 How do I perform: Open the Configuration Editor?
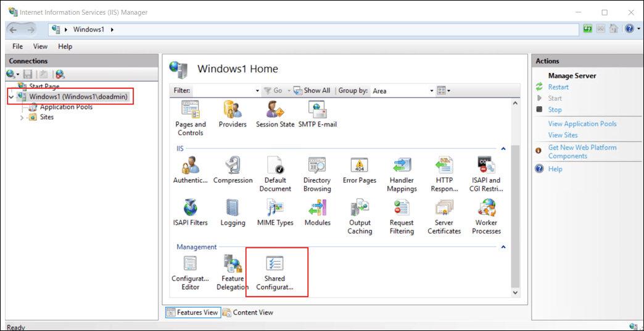(x=190, y=272)
